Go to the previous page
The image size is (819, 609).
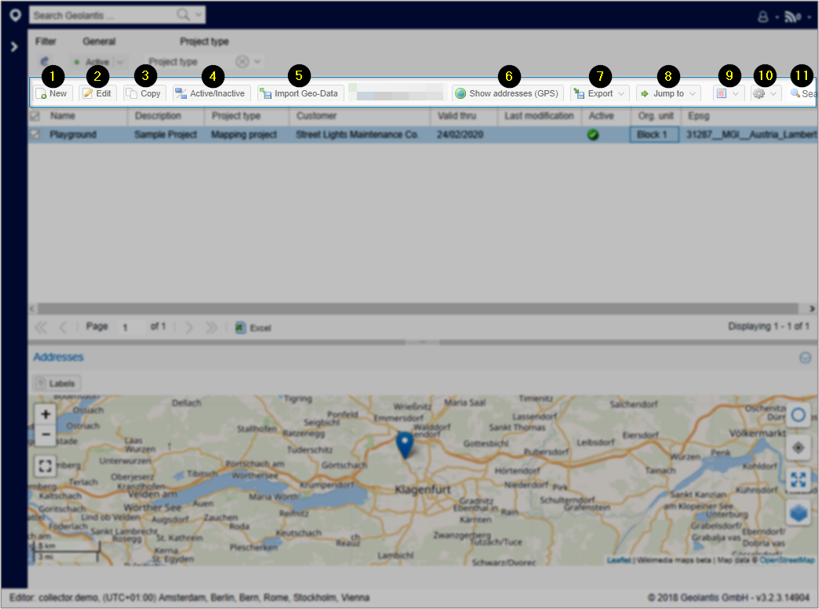[63, 327]
